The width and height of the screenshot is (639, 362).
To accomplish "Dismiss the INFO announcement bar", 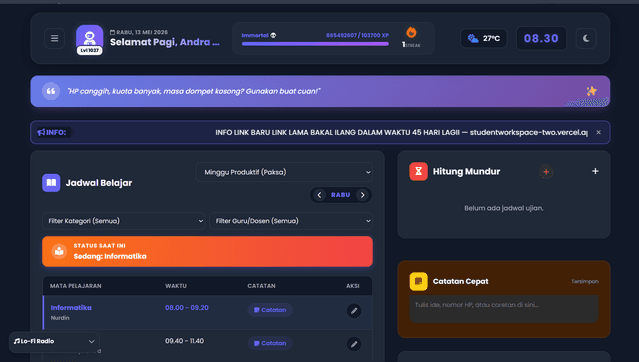I will (x=598, y=132).
